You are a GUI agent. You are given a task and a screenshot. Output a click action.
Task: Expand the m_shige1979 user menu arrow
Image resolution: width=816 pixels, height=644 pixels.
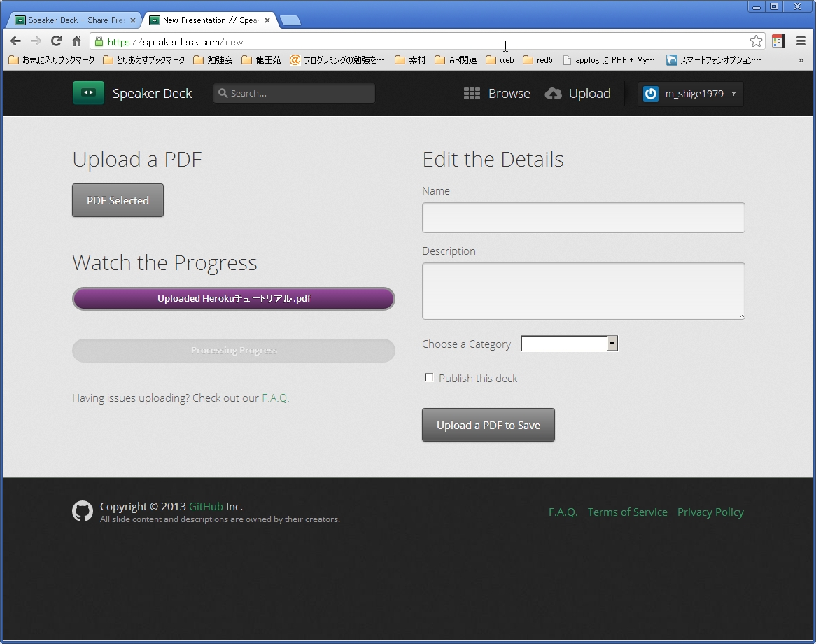click(734, 94)
